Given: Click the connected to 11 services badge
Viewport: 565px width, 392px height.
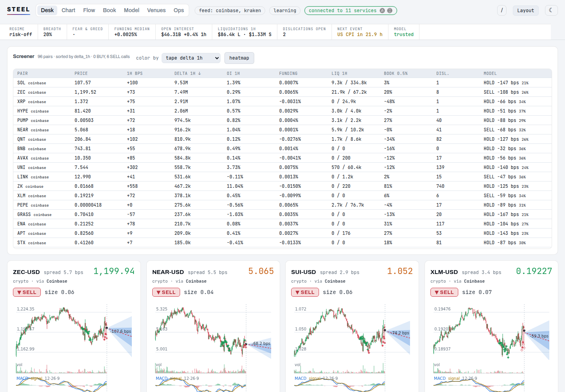Looking at the screenshot, I should (x=350, y=11).
